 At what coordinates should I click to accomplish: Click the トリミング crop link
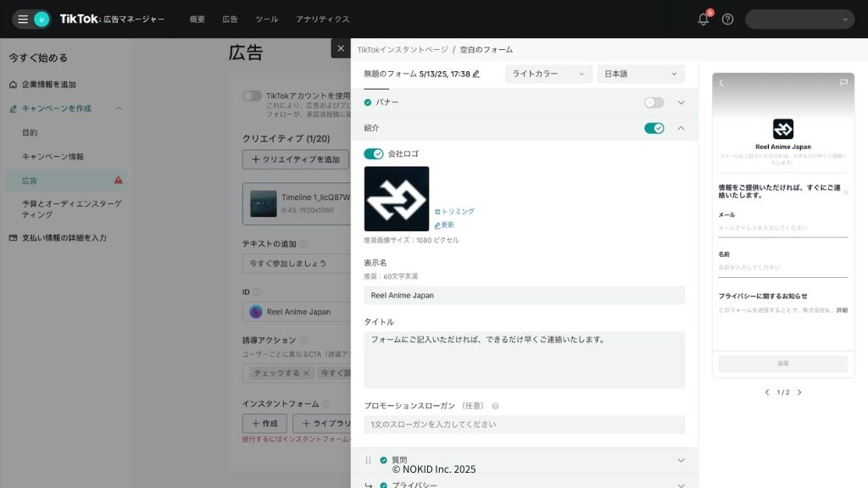pos(454,211)
